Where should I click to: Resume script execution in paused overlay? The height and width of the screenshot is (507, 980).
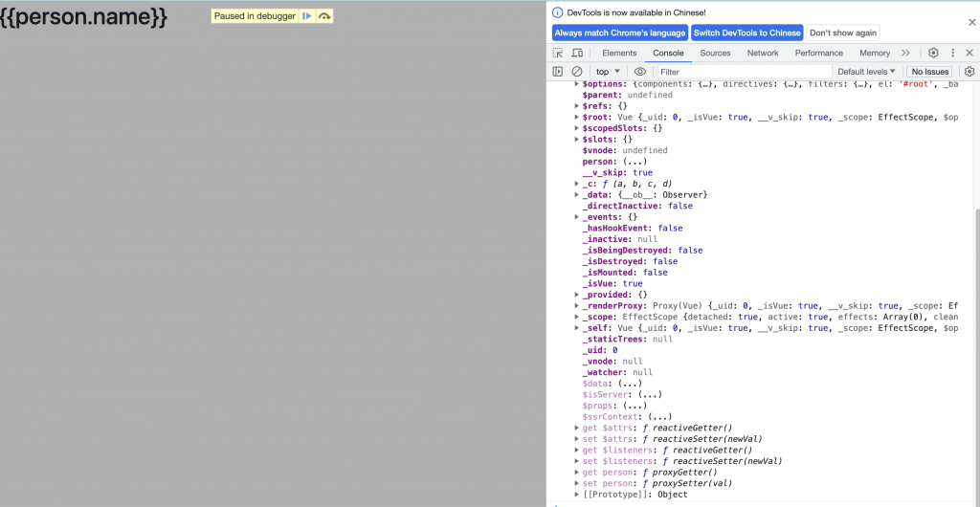click(306, 16)
